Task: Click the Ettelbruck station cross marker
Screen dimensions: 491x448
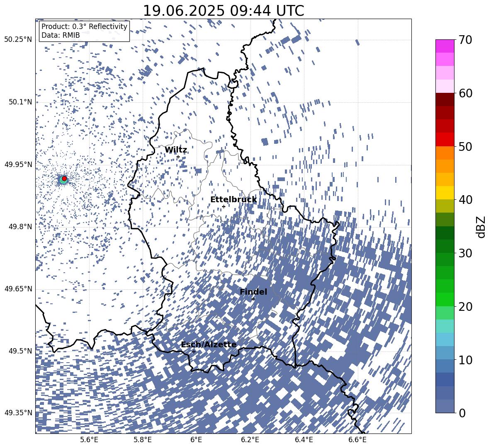Action: tap(224, 206)
